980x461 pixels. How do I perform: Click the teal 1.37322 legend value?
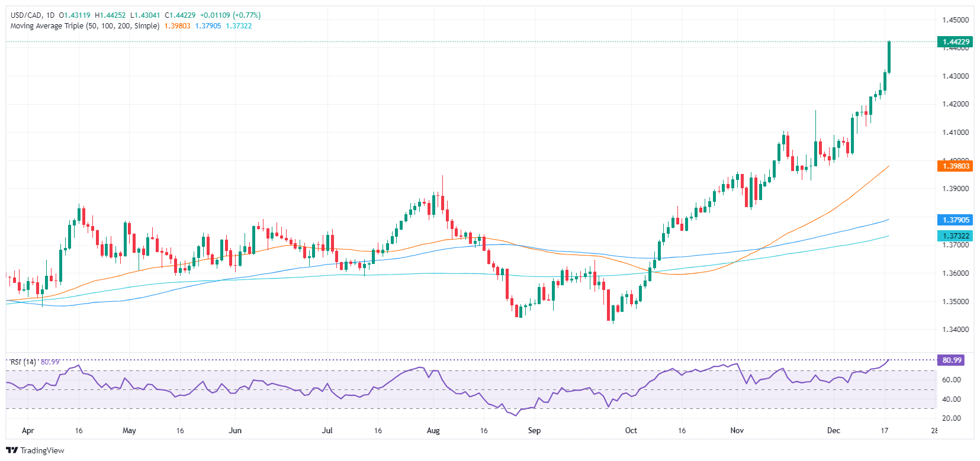tap(239, 26)
